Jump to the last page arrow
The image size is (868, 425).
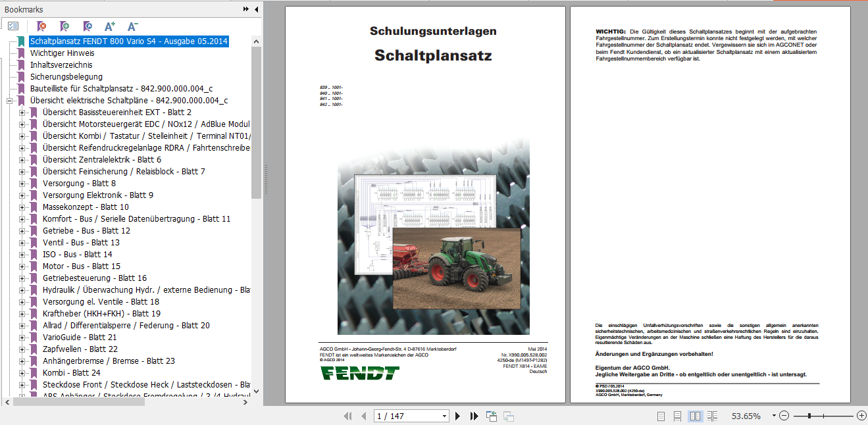click(x=474, y=416)
